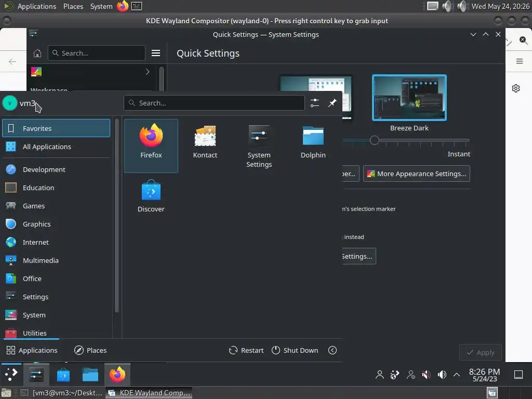Open the Multimedia category
The height and width of the screenshot is (399, 532).
click(x=56, y=260)
